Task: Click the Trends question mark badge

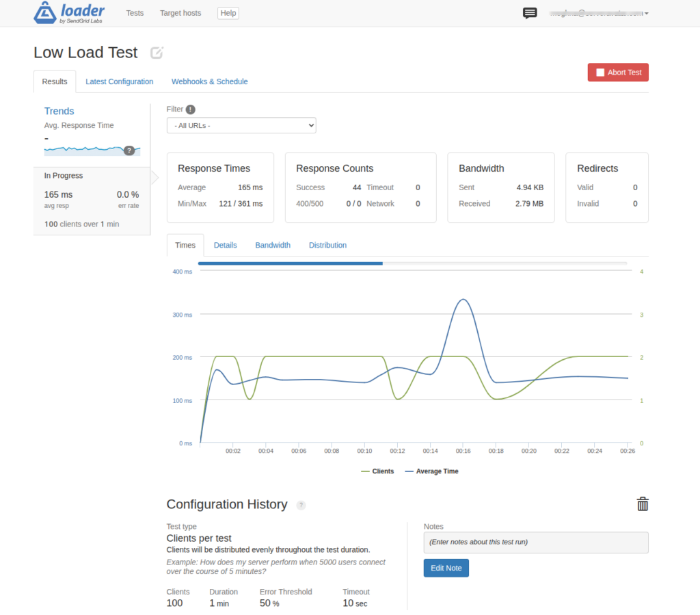Action: [x=129, y=151]
